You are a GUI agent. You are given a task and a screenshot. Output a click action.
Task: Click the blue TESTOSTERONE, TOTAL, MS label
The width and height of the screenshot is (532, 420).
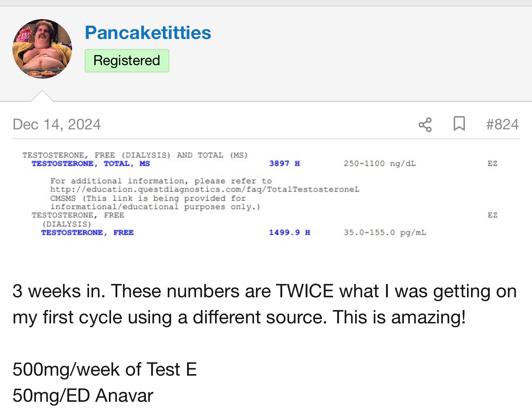(91, 163)
